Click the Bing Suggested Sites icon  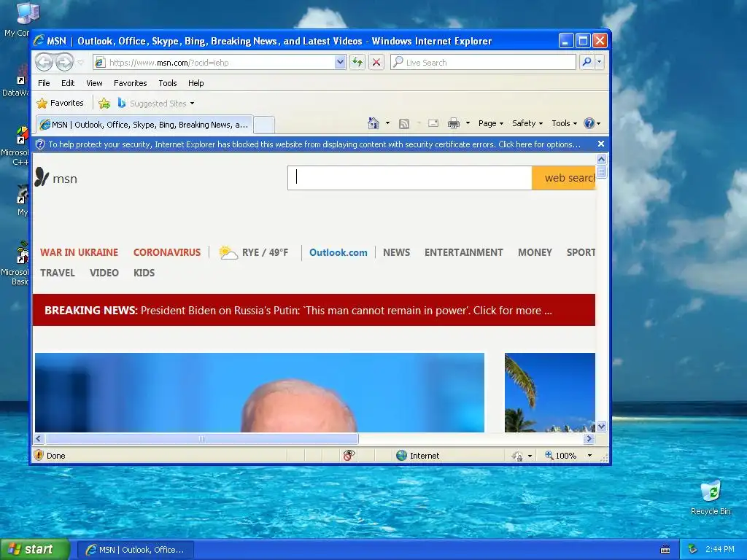[x=122, y=103]
